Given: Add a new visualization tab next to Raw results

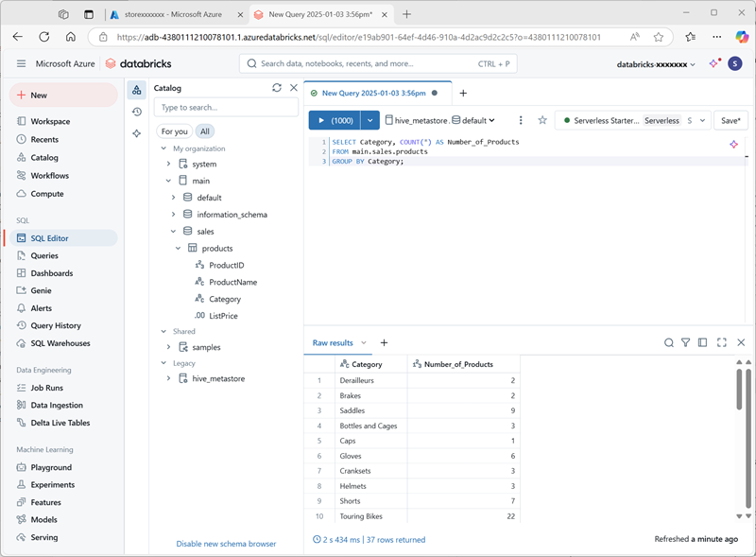Looking at the screenshot, I should 385,342.
